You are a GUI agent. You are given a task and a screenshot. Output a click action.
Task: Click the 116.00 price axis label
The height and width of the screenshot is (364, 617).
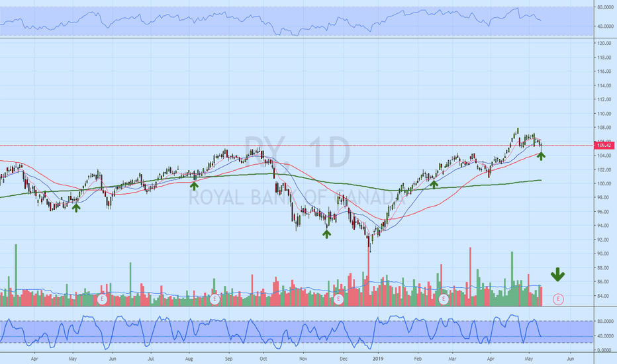pos(604,71)
